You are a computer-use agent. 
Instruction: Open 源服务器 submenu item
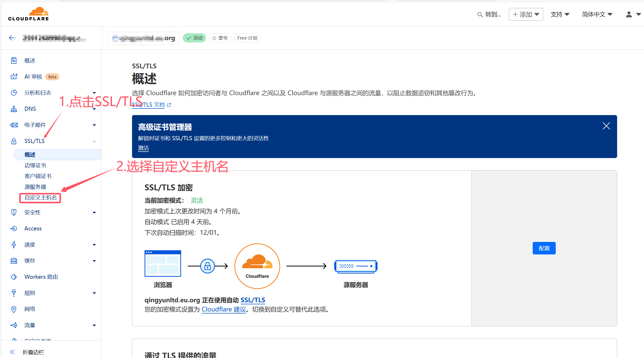point(35,187)
